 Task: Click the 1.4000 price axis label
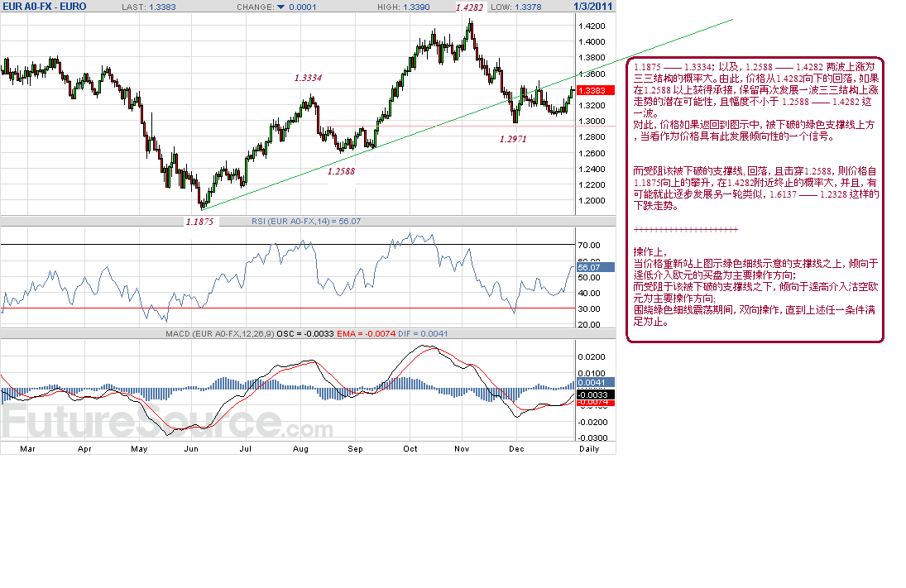click(592, 41)
